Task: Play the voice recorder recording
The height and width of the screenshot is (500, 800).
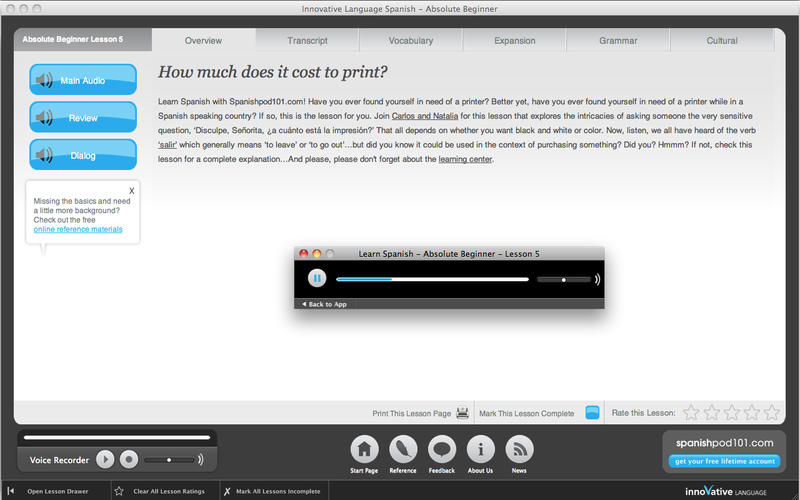Action: coord(105,460)
